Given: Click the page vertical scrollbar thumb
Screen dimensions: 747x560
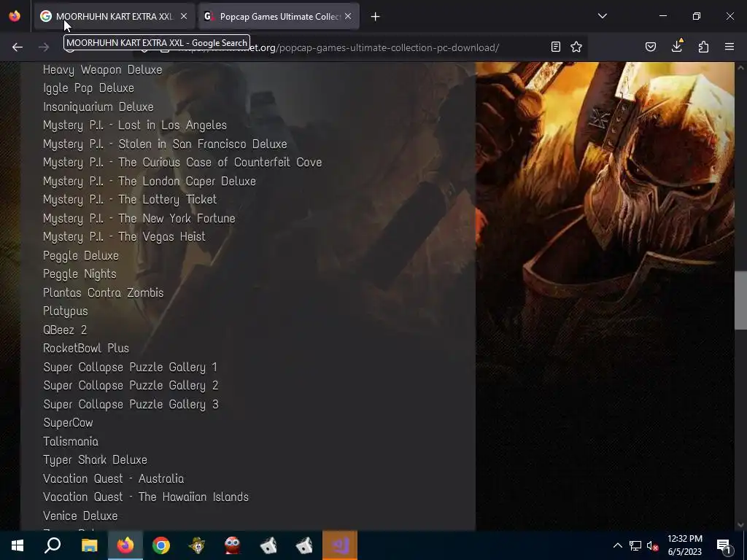Looking at the screenshot, I should [740, 300].
